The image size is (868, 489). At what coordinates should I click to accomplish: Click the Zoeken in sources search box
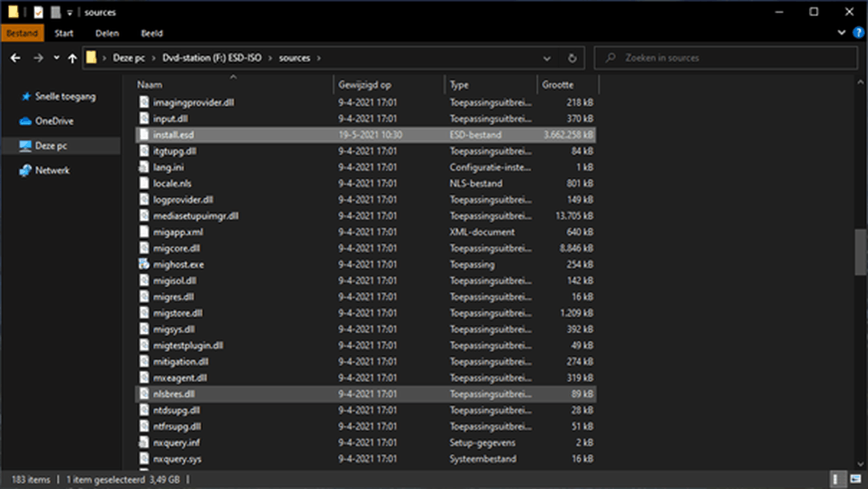tap(726, 58)
